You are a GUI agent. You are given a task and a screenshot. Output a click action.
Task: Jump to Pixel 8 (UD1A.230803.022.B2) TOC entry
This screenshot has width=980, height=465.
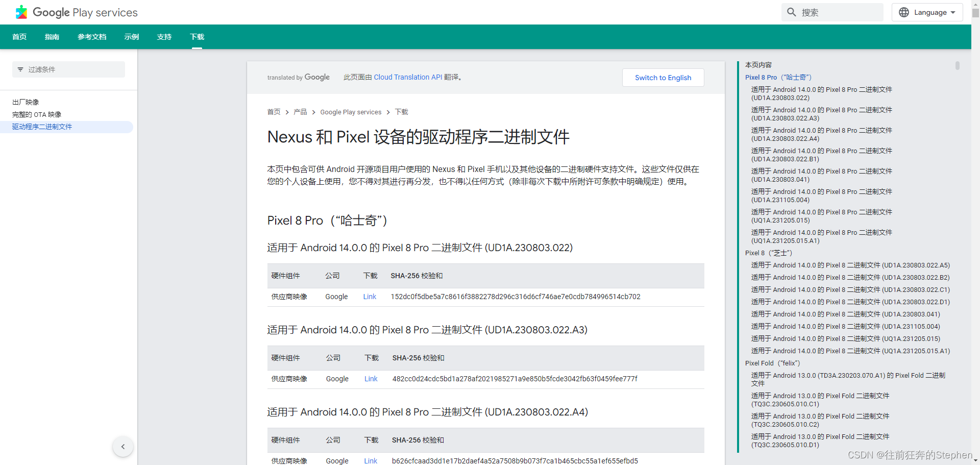tap(850, 278)
